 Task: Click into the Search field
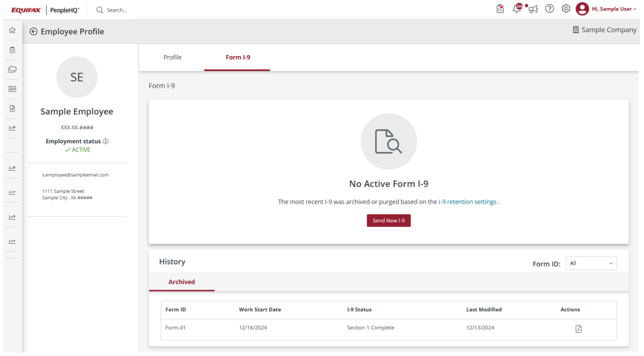pos(117,10)
